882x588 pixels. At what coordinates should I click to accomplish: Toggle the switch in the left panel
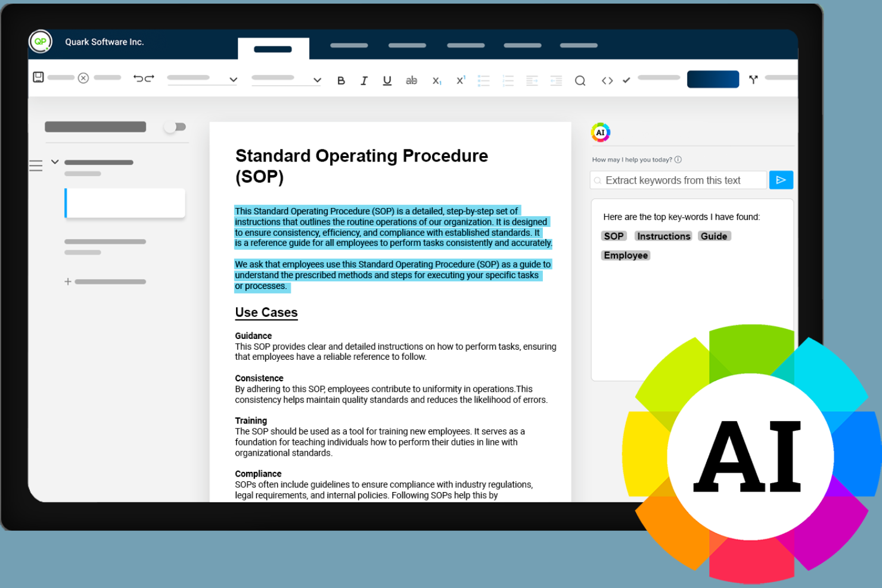[175, 127]
